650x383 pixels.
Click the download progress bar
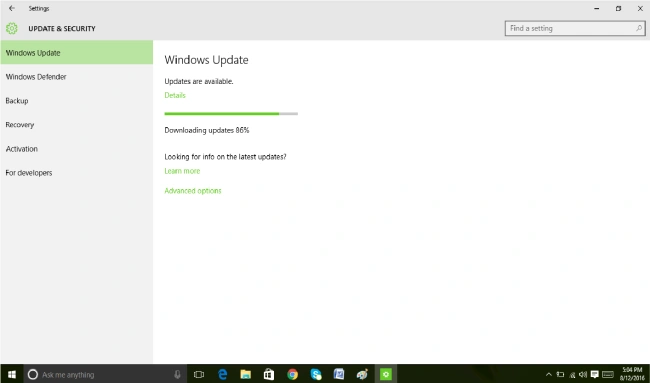(231, 114)
